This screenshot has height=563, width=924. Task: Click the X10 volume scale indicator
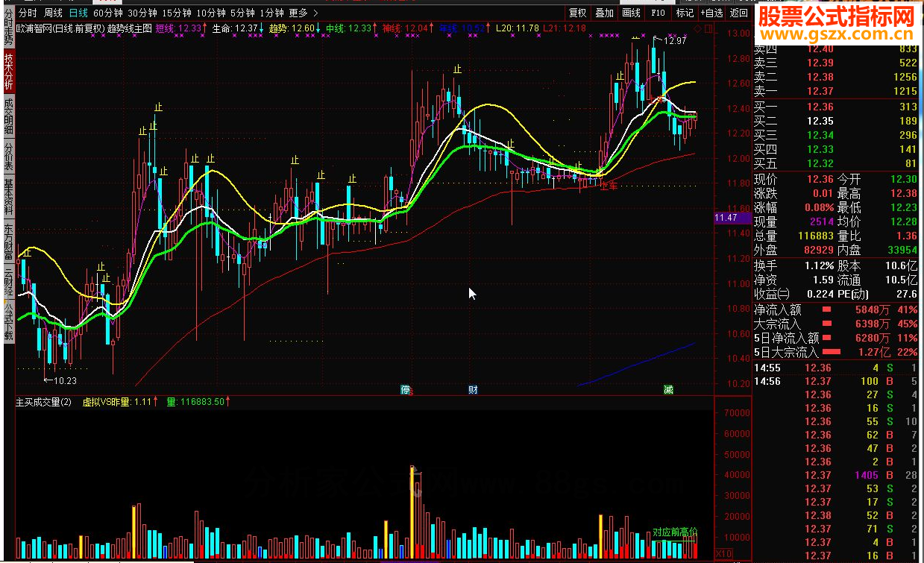click(x=723, y=554)
